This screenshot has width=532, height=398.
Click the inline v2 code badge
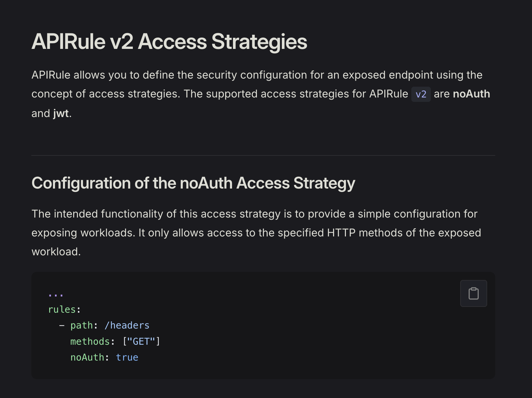[421, 94]
